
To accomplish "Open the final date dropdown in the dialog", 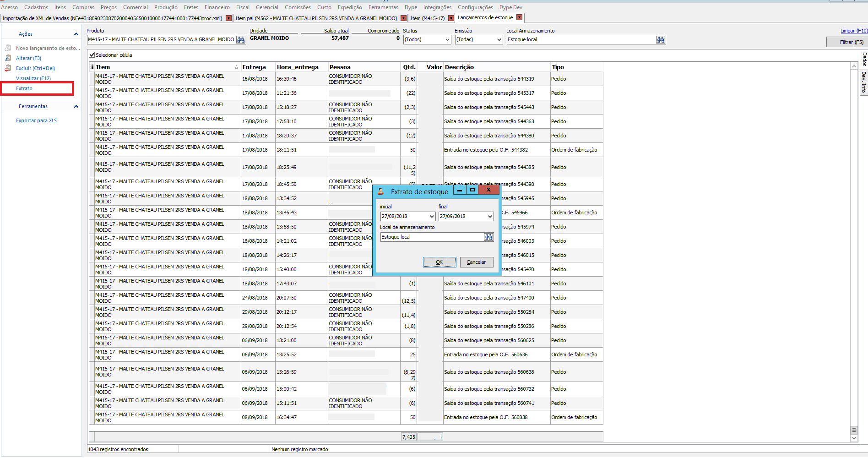I will [490, 217].
